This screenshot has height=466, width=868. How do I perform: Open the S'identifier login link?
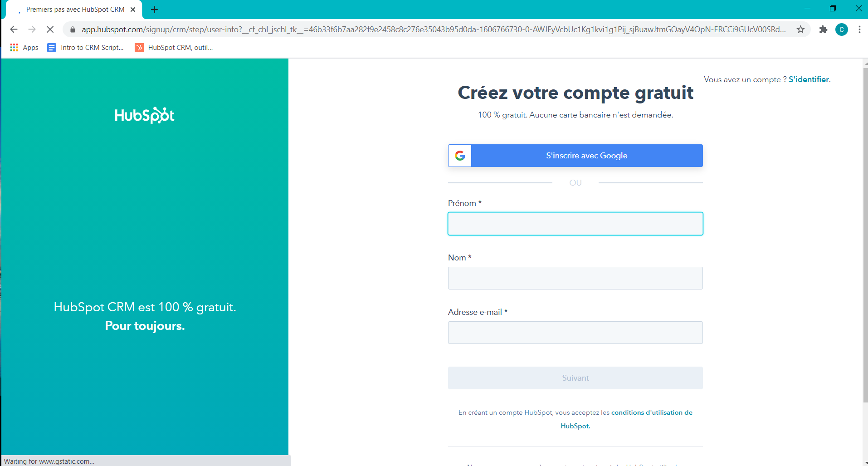pos(809,79)
